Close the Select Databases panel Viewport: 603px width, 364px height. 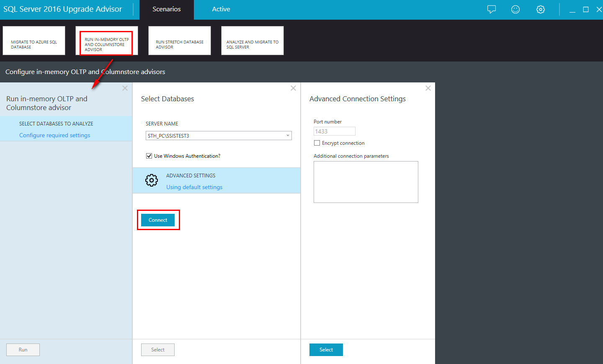point(293,88)
